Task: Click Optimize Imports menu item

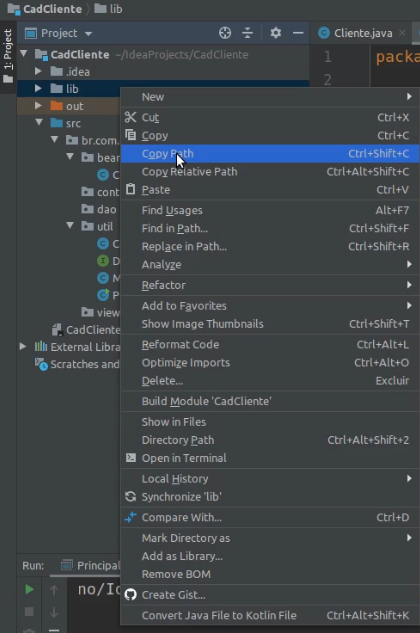Action: point(270,363)
